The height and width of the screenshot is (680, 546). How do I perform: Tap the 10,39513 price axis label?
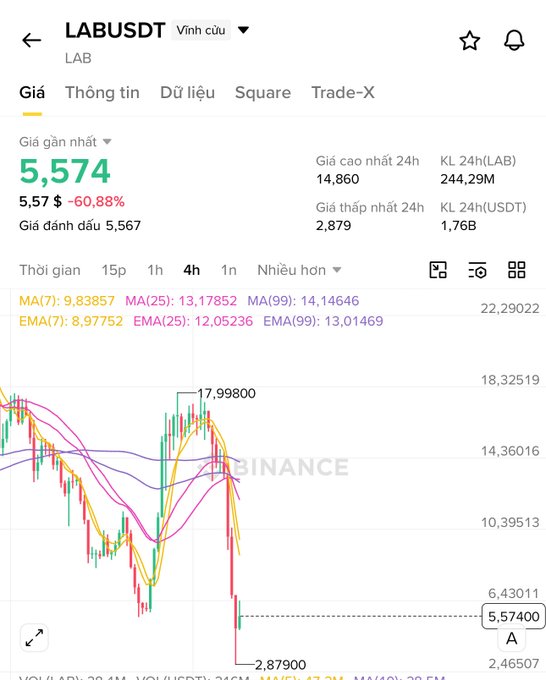510,522
